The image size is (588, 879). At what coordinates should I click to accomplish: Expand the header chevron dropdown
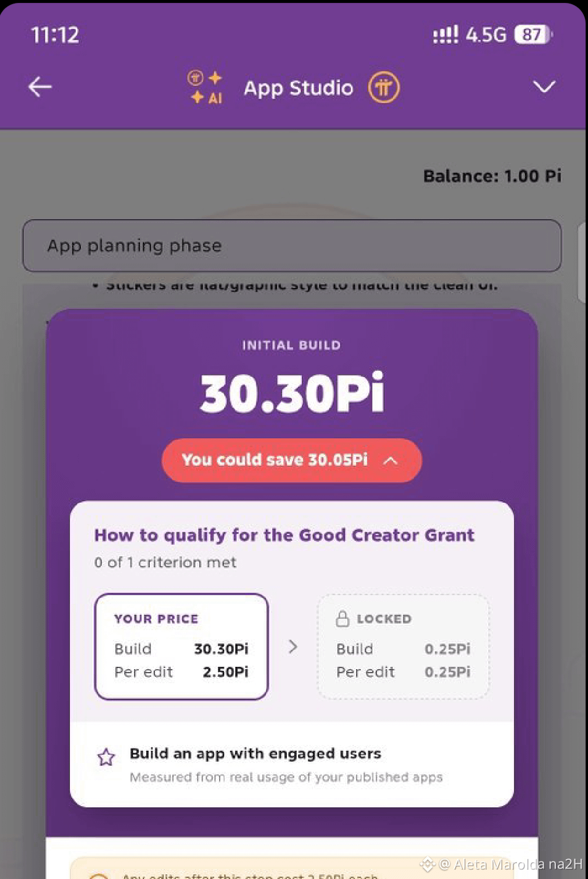pyautogui.click(x=544, y=87)
